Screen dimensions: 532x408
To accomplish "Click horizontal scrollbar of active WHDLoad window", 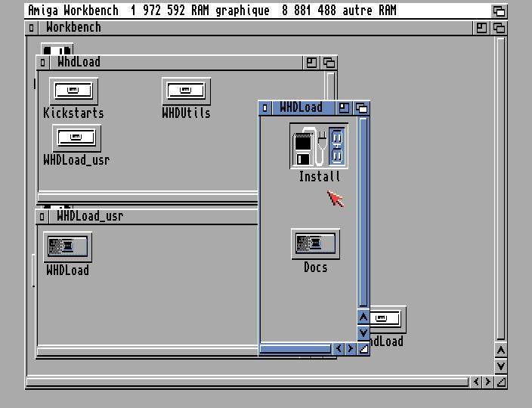I will point(295,348).
